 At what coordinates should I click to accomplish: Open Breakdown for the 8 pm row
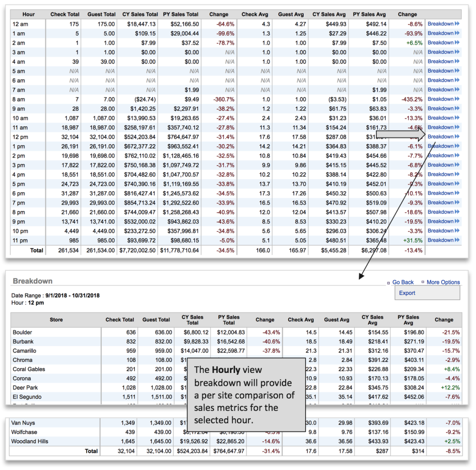tap(443, 212)
